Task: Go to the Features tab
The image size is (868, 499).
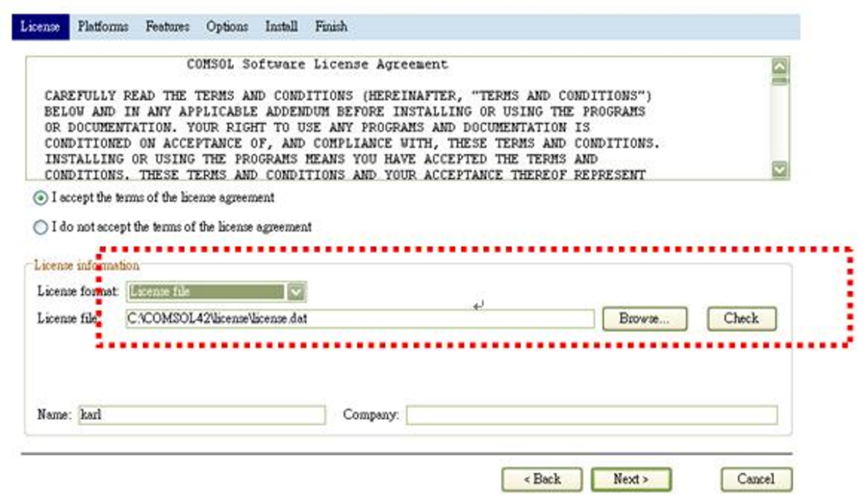Action: coord(167,27)
